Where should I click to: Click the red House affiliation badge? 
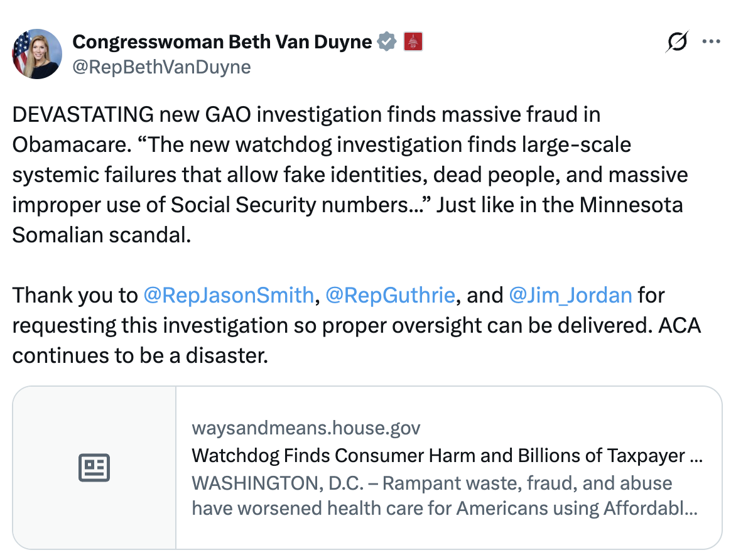pos(412,42)
